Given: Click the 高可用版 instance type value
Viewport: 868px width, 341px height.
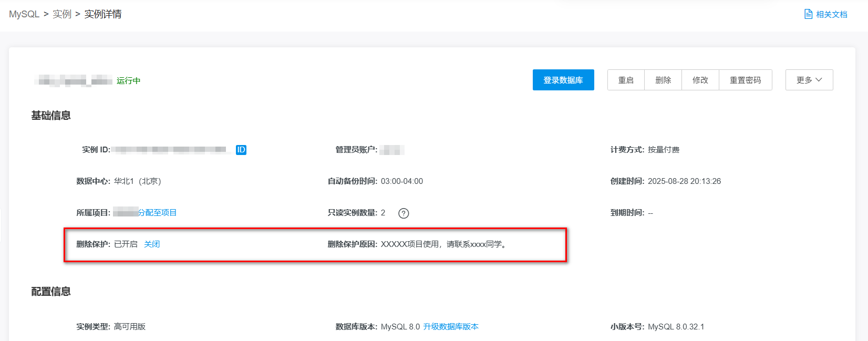Looking at the screenshot, I should tap(130, 327).
